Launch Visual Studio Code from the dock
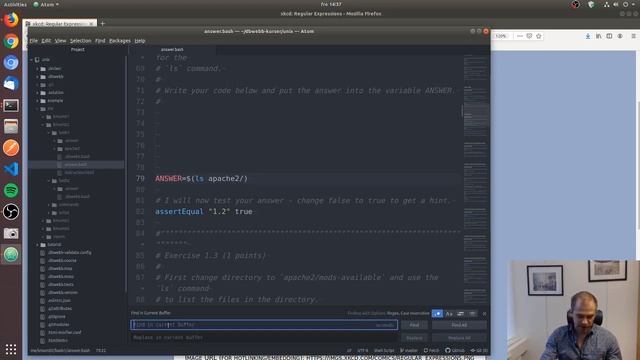 (11, 169)
